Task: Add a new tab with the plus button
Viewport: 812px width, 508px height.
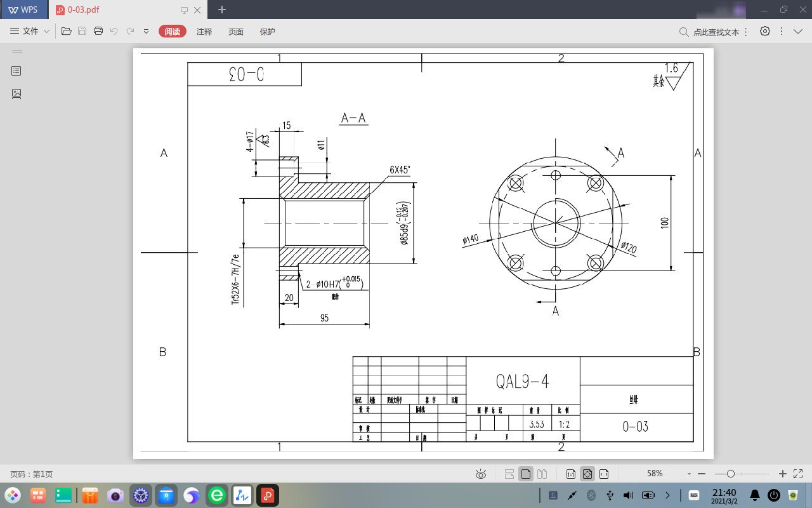Action: (222, 10)
